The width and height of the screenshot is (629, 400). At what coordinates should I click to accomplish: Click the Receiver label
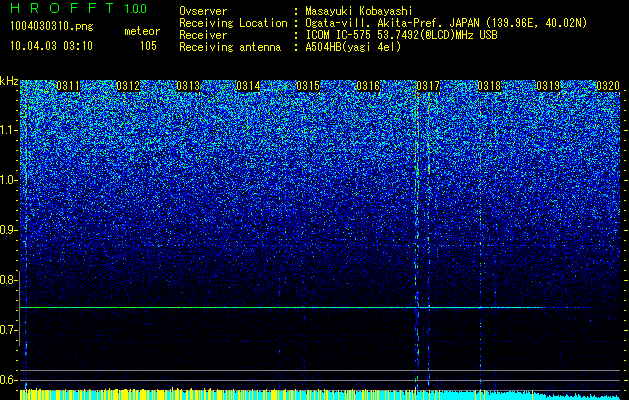click(203, 35)
